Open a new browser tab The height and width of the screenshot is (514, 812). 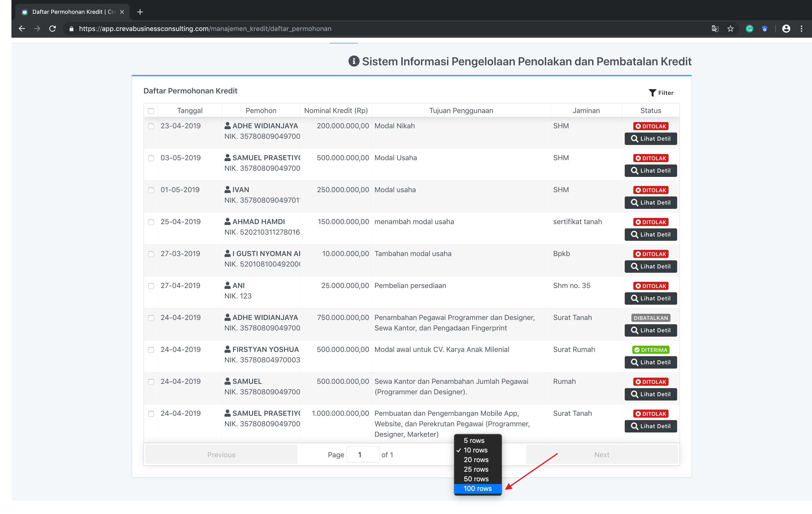(140, 12)
